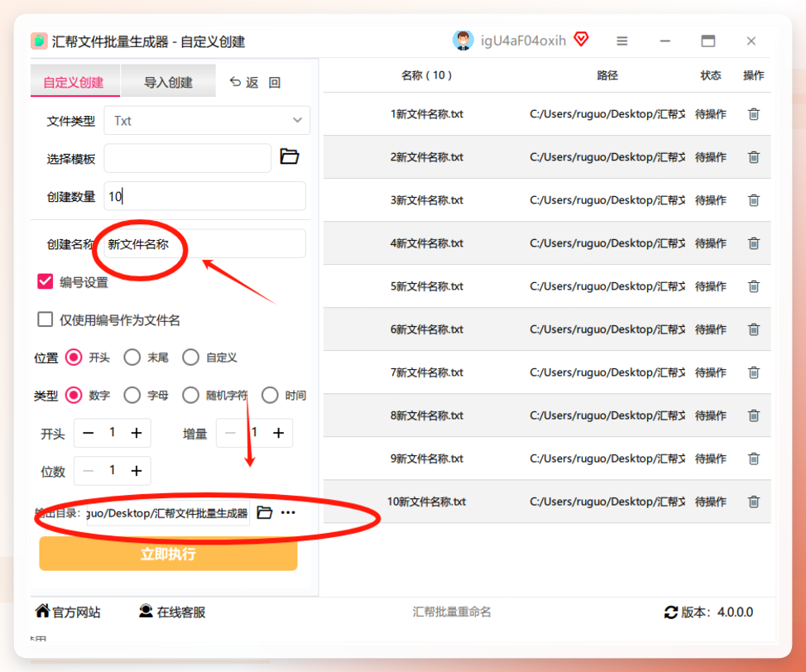Viewport: 806px width, 672px height.
Task: Click the 创建名称 input field
Action: point(204,243)
